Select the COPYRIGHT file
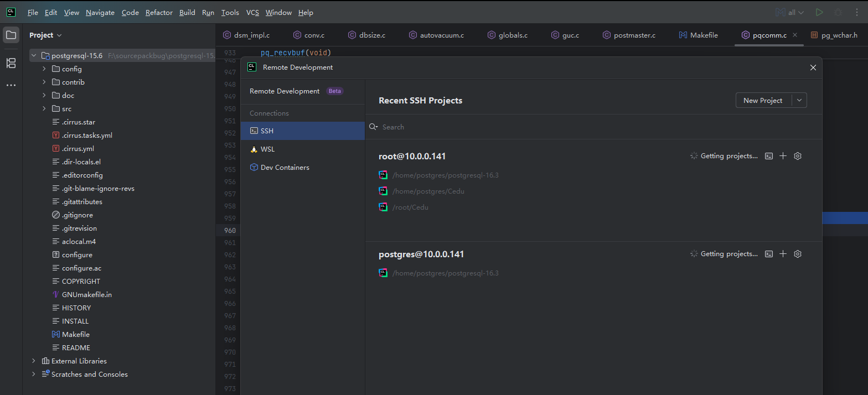868x395 pixels. tap(76, 281)
